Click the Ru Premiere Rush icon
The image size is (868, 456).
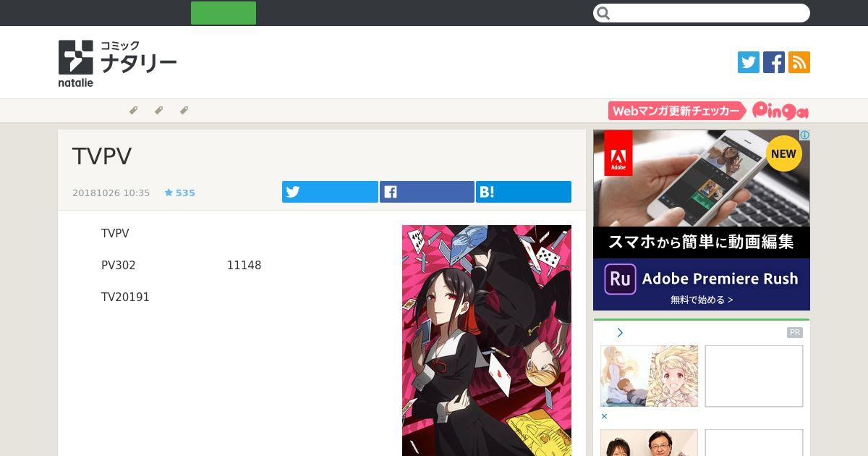tap(620, 279)
